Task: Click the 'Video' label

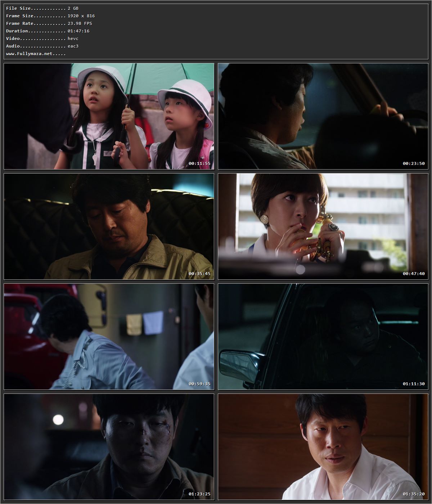Action: [13, 39]
